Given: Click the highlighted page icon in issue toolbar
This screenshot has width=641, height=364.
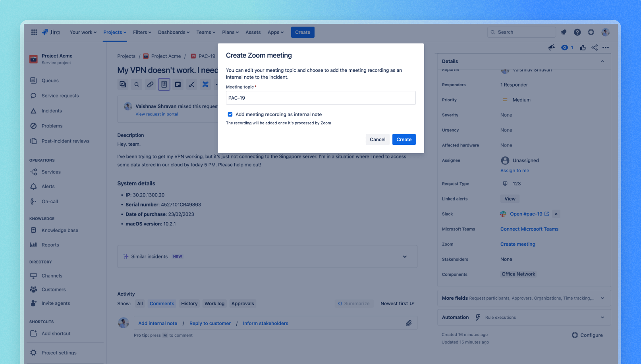Looking at the screenshot, I should coord(164,84).
